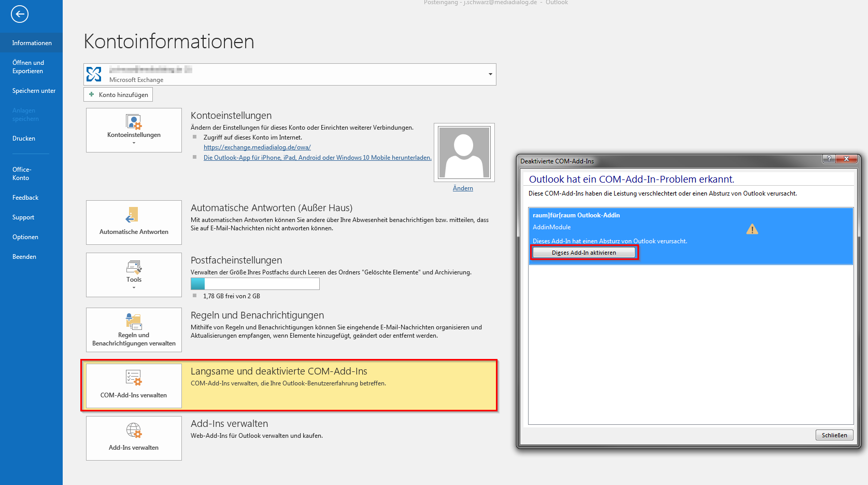868x485 pixels.
Task: Click Dieses Add-In aktivieren button
Action: (x=584, y=253)
